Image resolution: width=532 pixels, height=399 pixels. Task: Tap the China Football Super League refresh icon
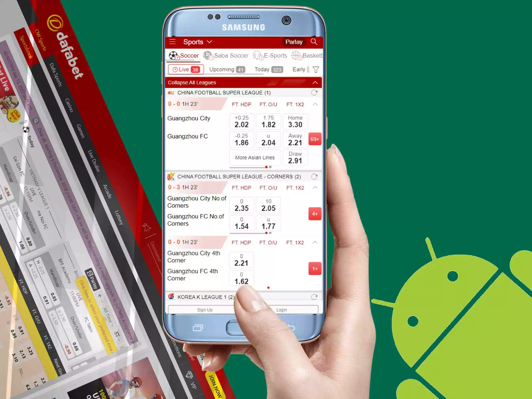click(314, 93)
